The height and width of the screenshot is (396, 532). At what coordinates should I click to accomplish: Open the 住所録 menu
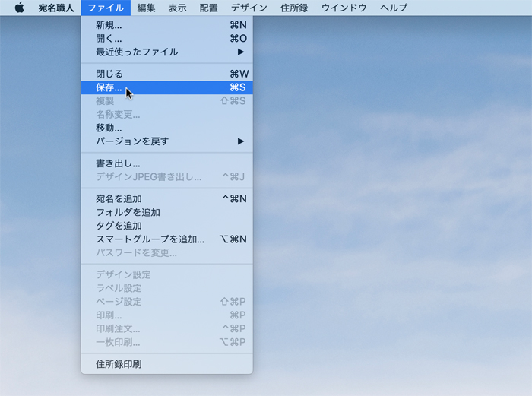click(293, 8)
